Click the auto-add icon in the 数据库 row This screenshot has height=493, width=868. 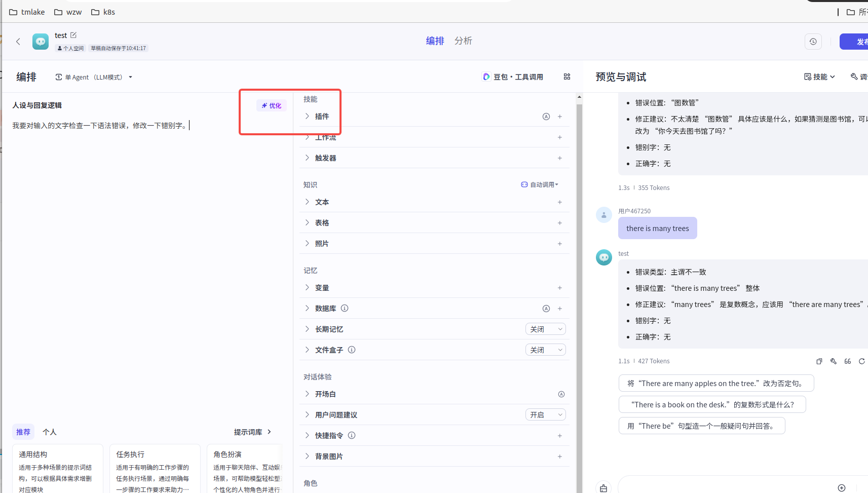[546, 309]
